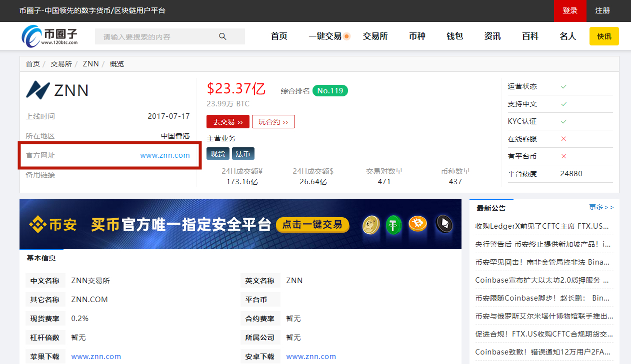This screenshot has height=364, width=631.
Task: Open 安卓下载 www.znn.com link
Action: [x=311, y=357]
